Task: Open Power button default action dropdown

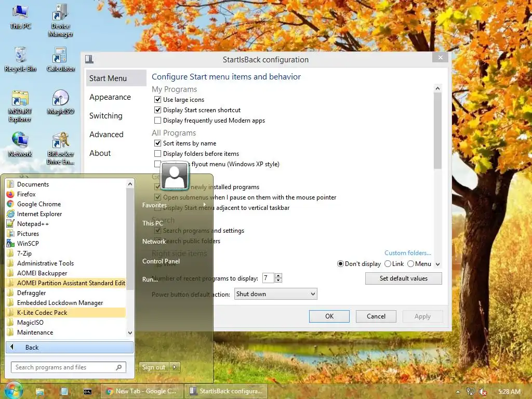Action: coord(276,294)
